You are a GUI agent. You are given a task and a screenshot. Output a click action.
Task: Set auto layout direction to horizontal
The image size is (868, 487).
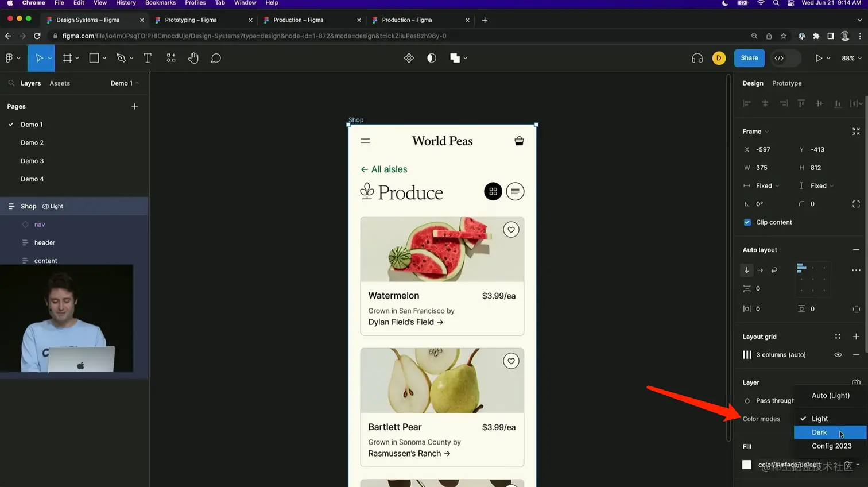pos(760,270)
